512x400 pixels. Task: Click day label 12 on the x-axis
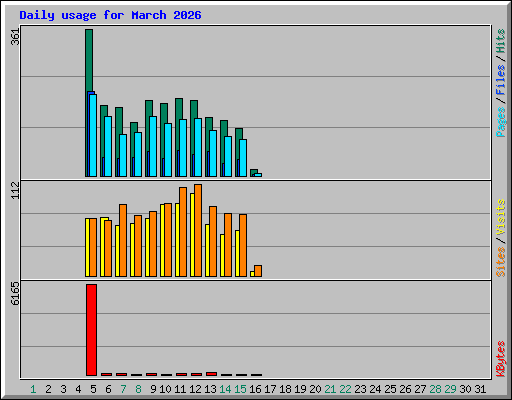coord(195,389)
